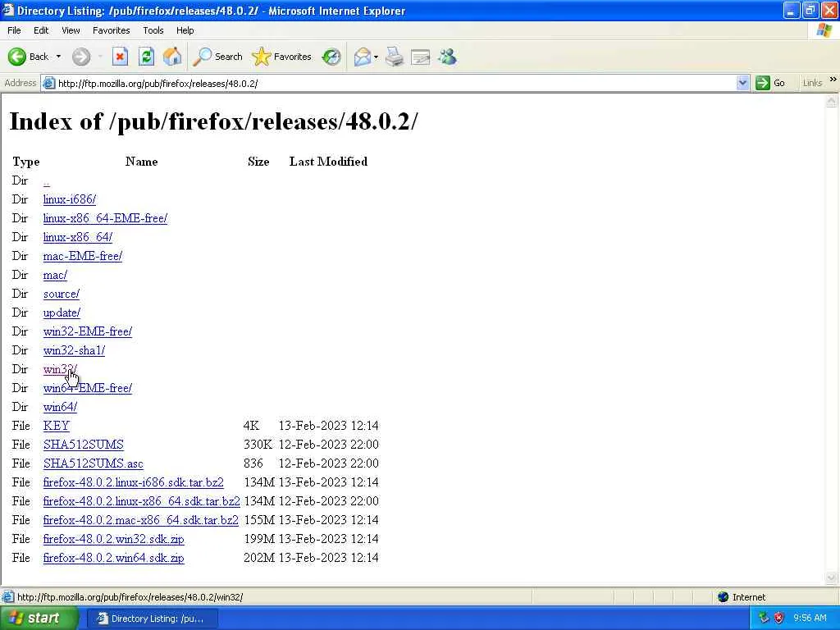Open the SHA512SUMS.asc file link
The height and width of the screenshot is (630, 840).
click(x=94, y=463)
